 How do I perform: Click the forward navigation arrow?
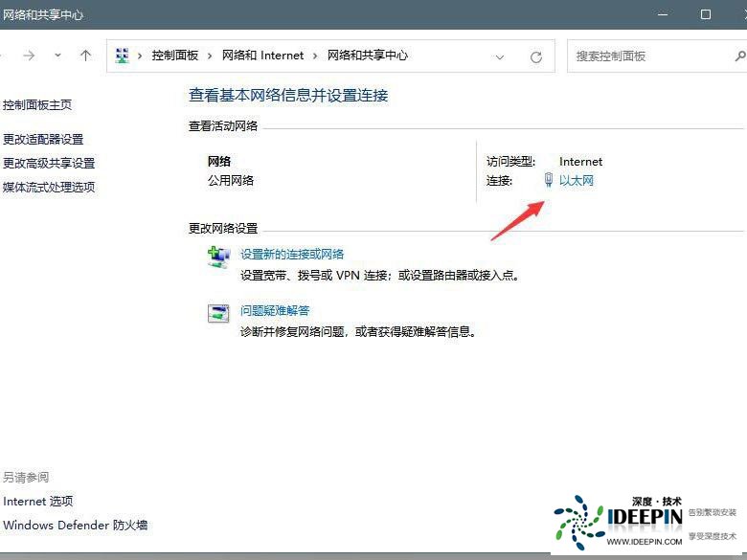(x=29, y=56)
